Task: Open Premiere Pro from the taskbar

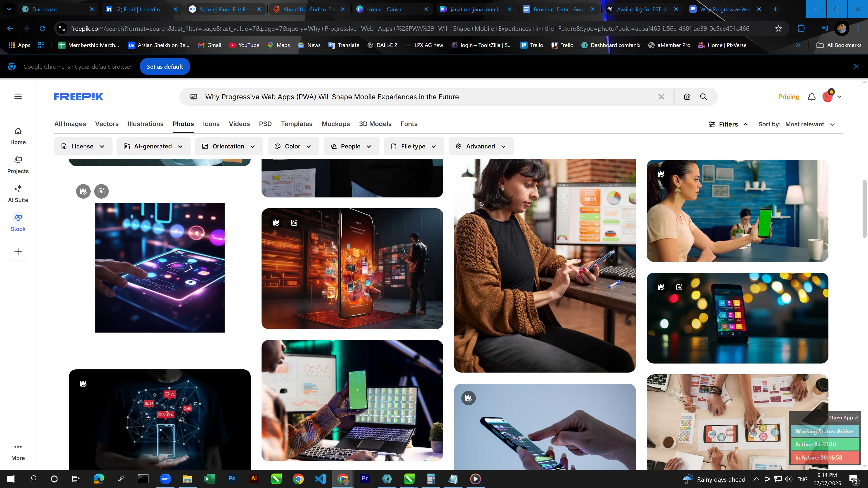Action: coord(365,479)
